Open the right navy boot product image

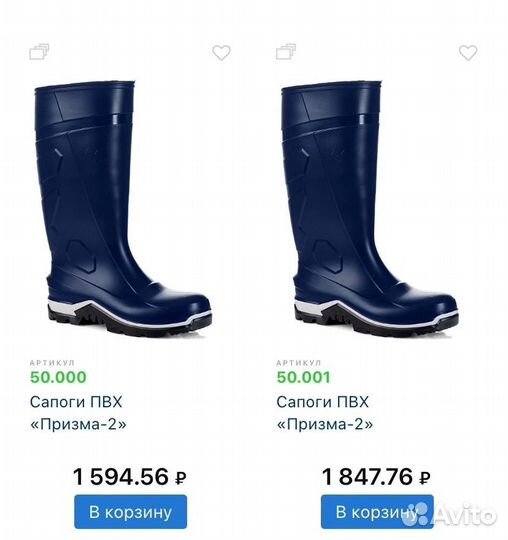(x=370, y=209)
